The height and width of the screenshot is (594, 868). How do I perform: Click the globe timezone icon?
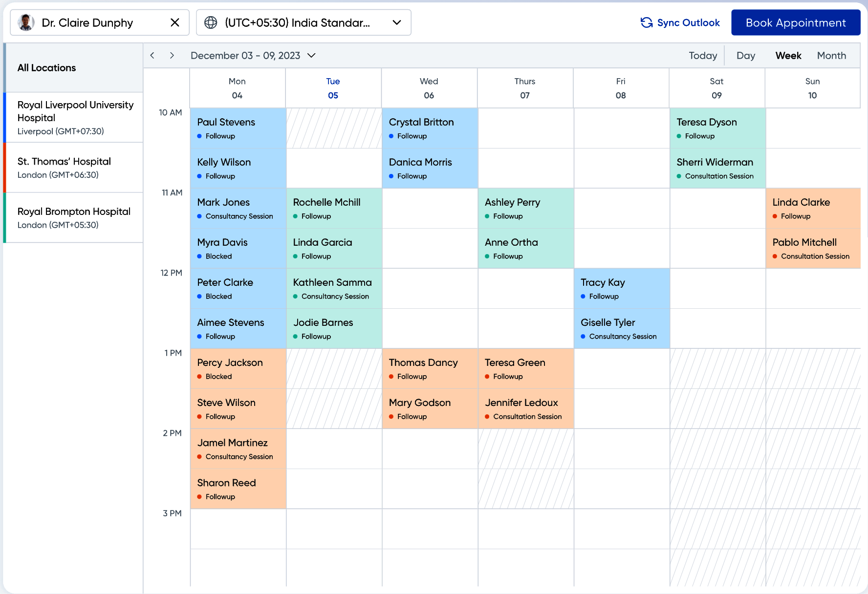point(211,22)
